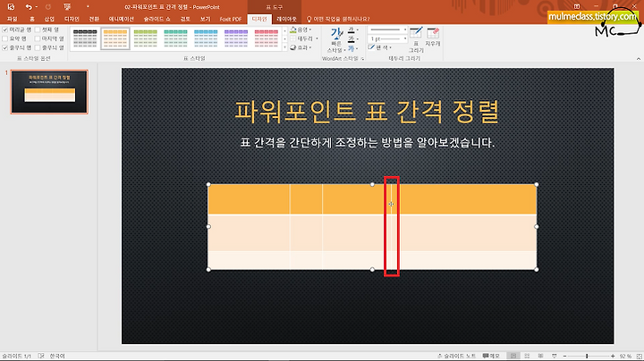Open the 테두리 (Borders) dropdown
644x361 pixels.
(304, 38)
